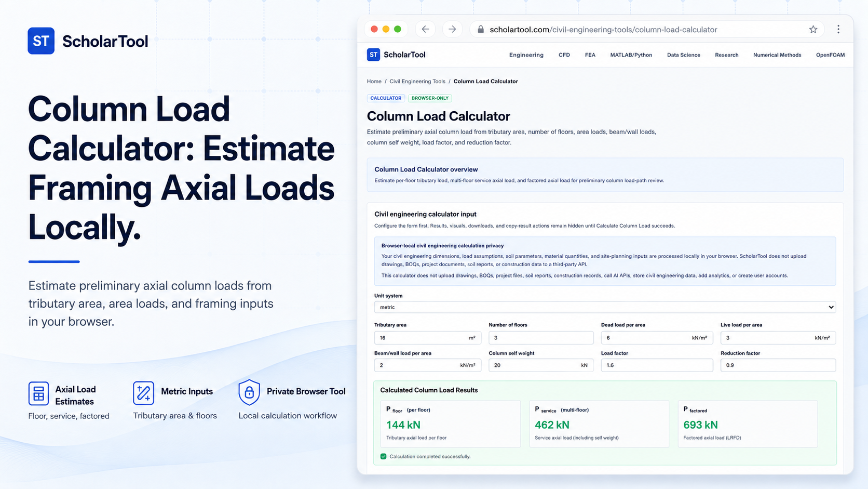Click the Floor, service, factored caption
This screenshot has height=489, width=868.
click(69, 416)
